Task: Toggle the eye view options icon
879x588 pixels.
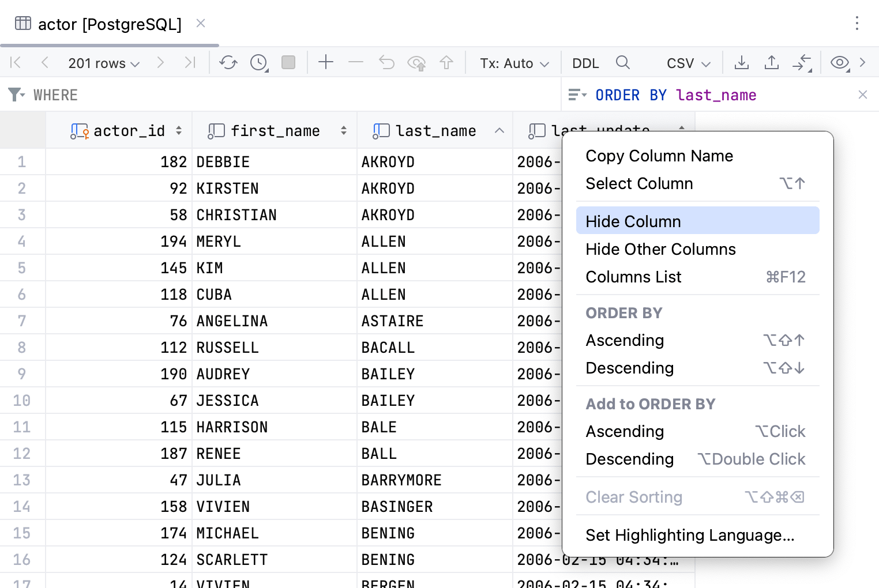Action: 839,62
